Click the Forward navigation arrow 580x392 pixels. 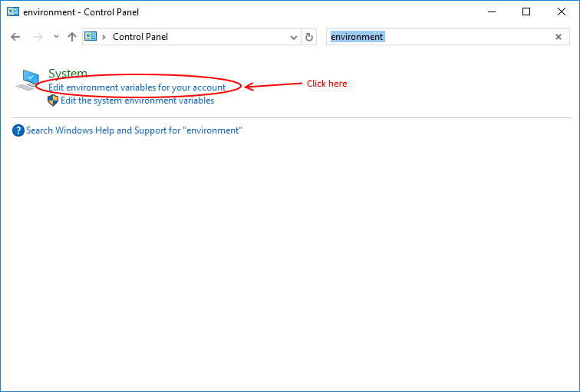tap(38, 37)
